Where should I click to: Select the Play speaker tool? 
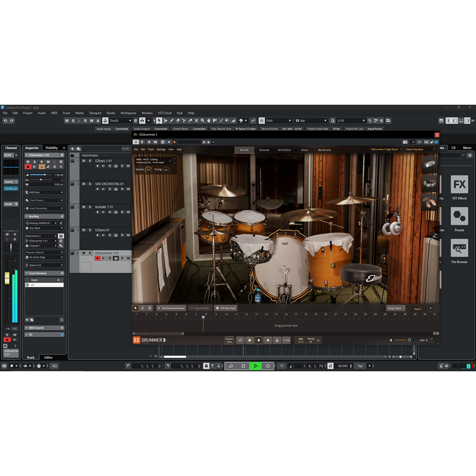click(x=227, y=120)
